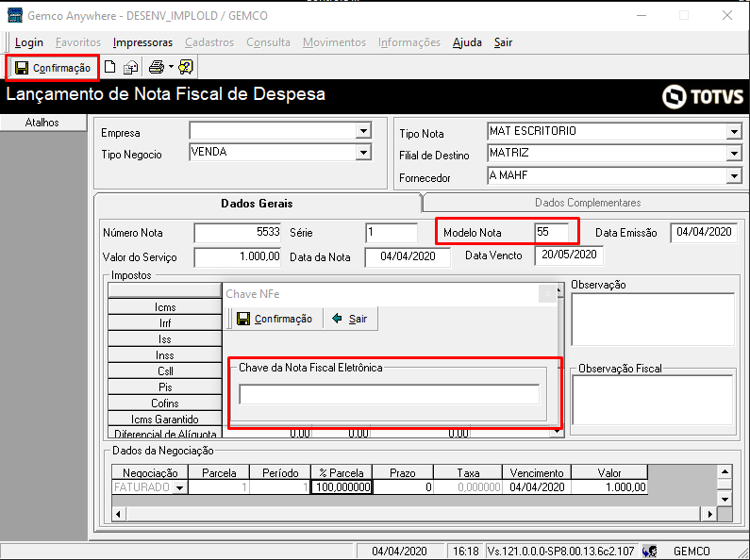The width and height of the screenshot is (750, 560).
Task: Click the Icms Garantido row header
Action: pyautogui.click(x=165, y=419)
